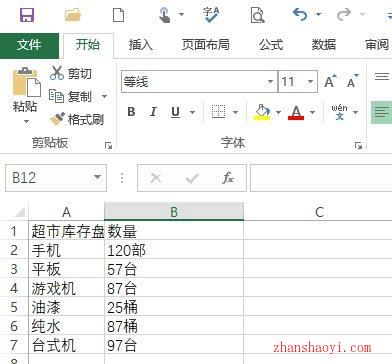Undo the last action
392x364 pixels.
click(300, 14)
